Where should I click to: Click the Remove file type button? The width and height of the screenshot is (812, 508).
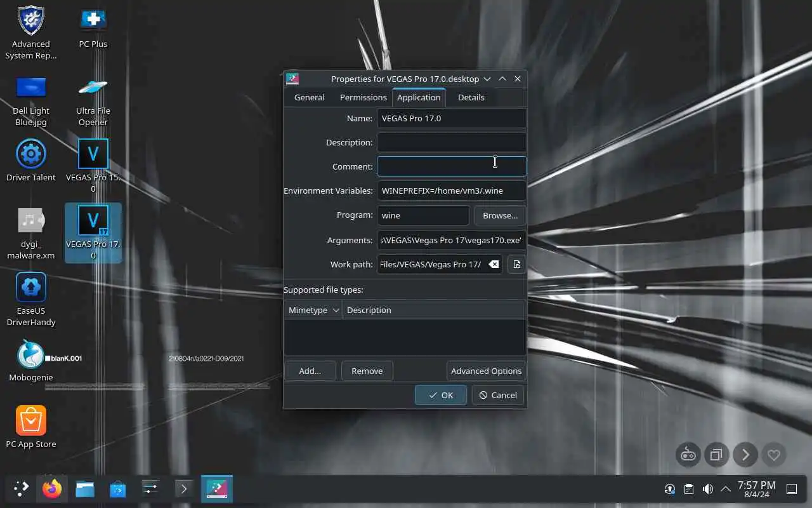point(367,371)
